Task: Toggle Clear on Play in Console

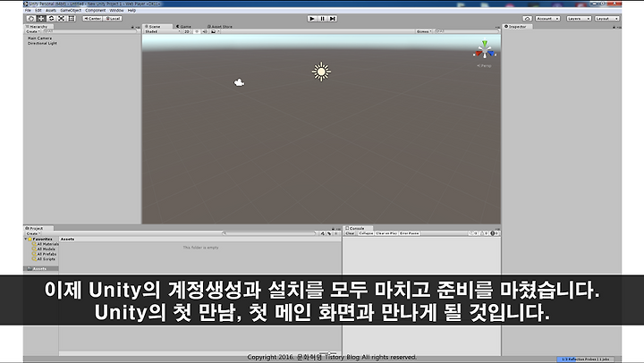Action: click(x=386, y=233)
